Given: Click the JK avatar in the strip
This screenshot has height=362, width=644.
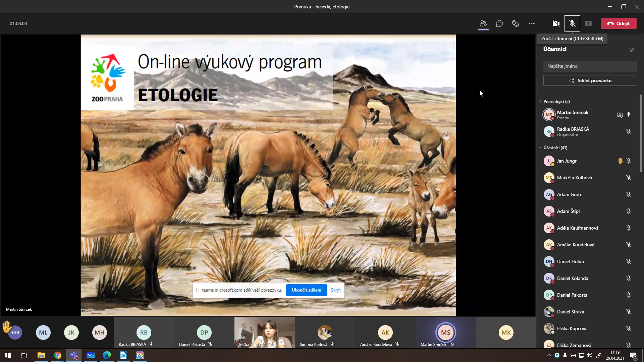Looking at the screenshot, I should click(71, 333).
